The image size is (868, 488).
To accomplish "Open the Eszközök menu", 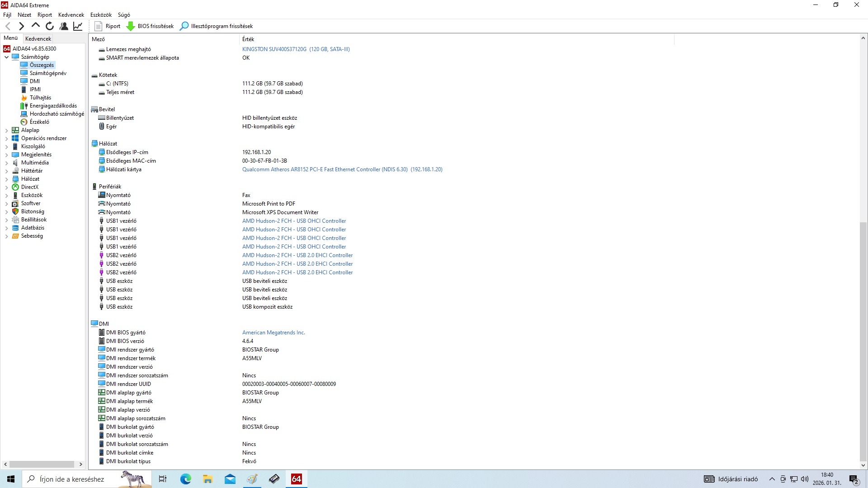I will click(101, 15).
